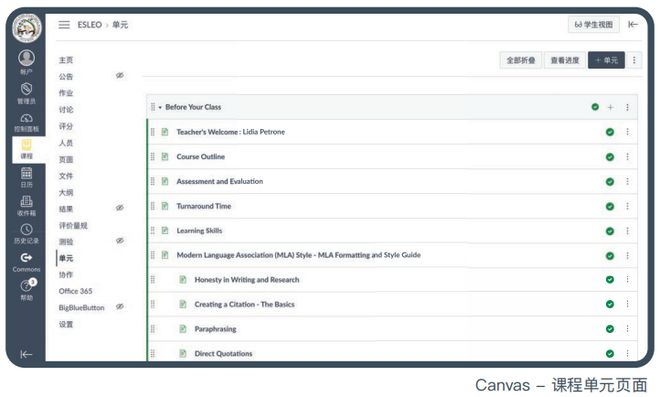Toggle published state of Turnaround Time
This screenshot has width=660, height=397.
tap(610, 206)
